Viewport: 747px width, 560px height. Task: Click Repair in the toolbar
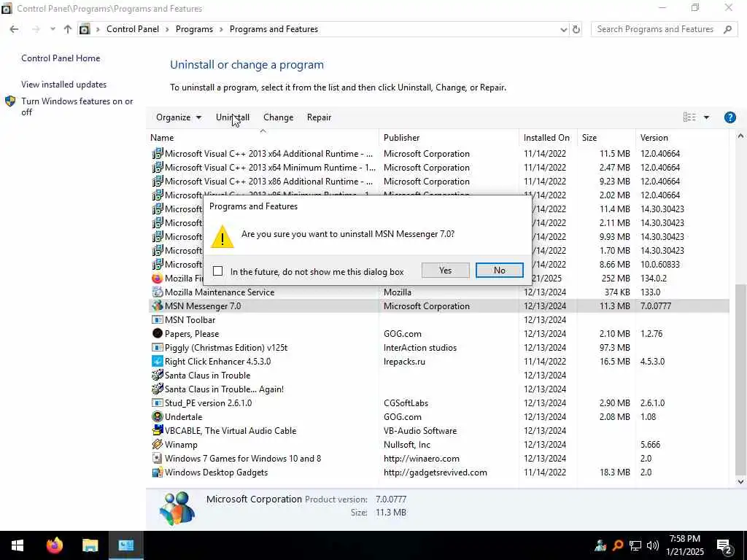coord(320,117)
